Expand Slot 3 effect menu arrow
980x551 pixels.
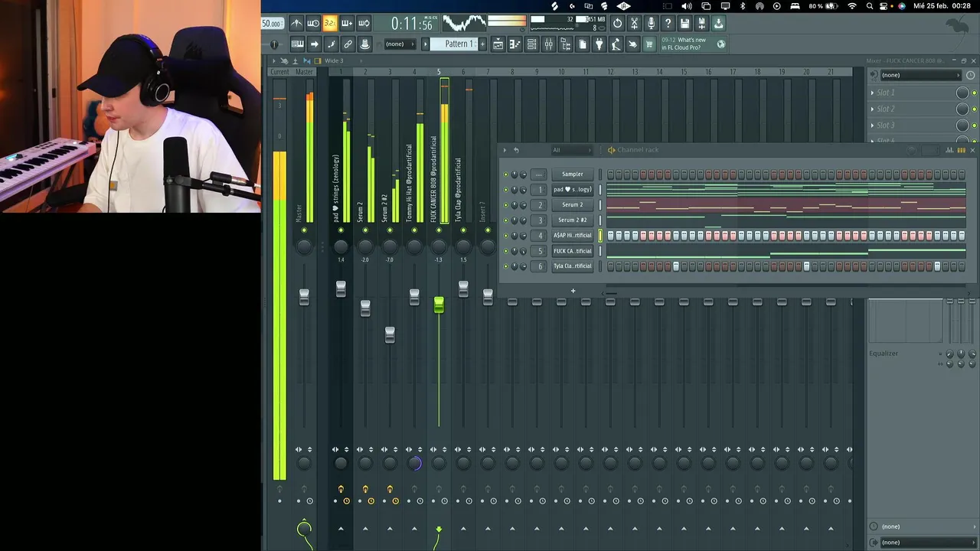(872, 126)
